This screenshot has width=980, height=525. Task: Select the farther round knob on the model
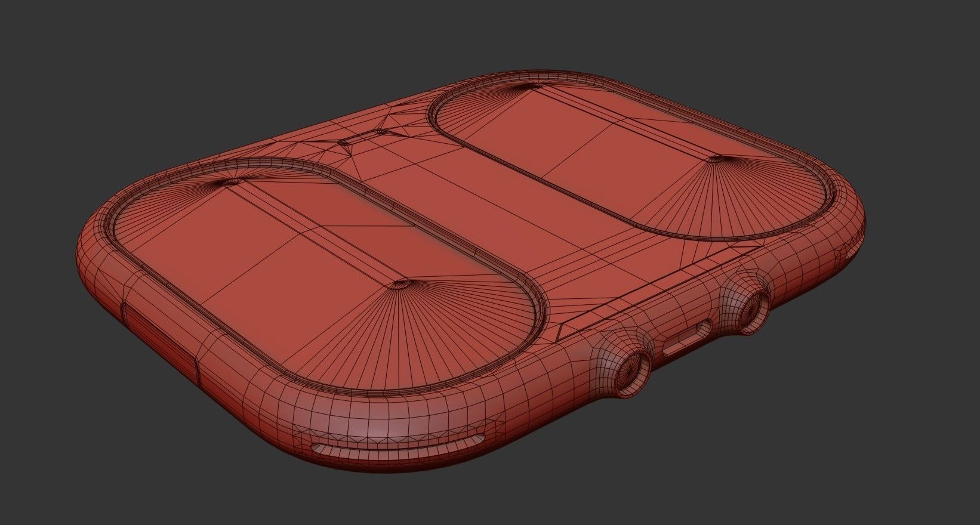(754, 311)
